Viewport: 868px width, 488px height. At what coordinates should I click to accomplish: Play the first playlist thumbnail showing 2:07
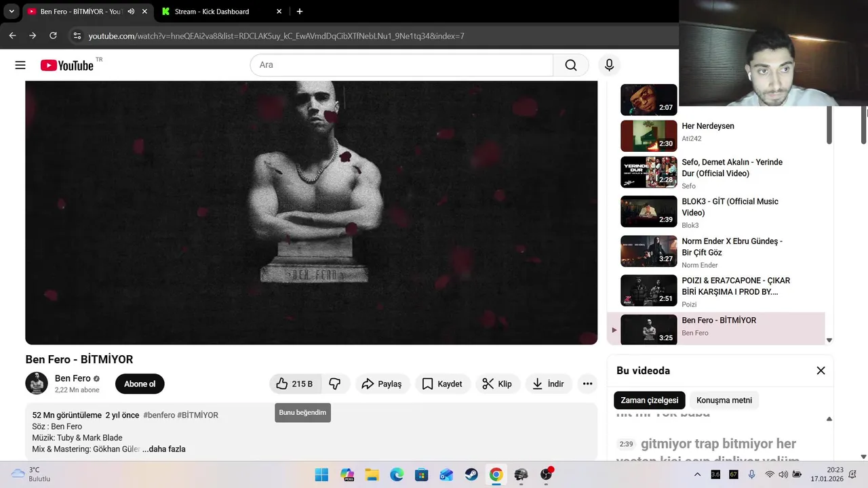pyautogui.click(x=649, y=100)
